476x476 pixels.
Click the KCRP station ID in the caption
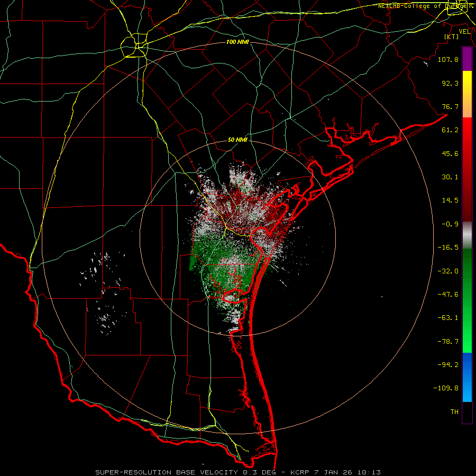tap(301, 472)
